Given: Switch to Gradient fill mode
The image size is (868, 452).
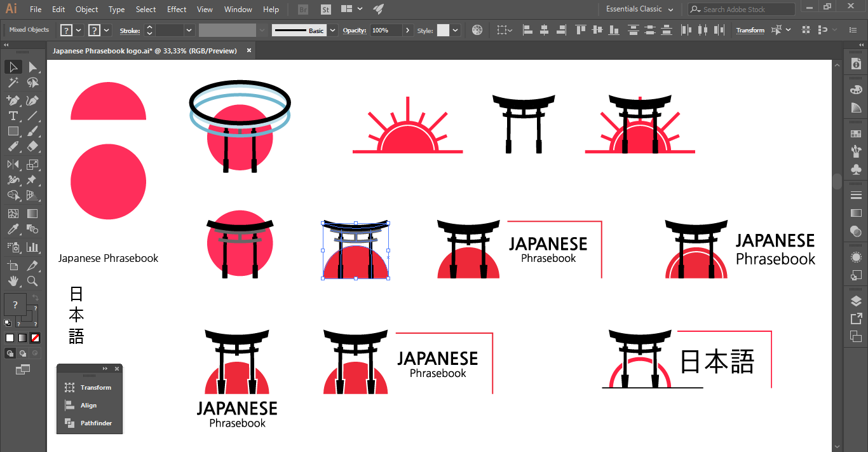Looking at the screenshot, I should pyautogui.click(x=22, y=338).
